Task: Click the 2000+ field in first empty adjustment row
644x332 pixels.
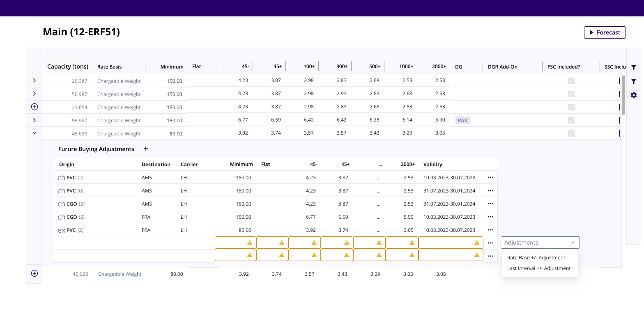Action: click(402, 243)
